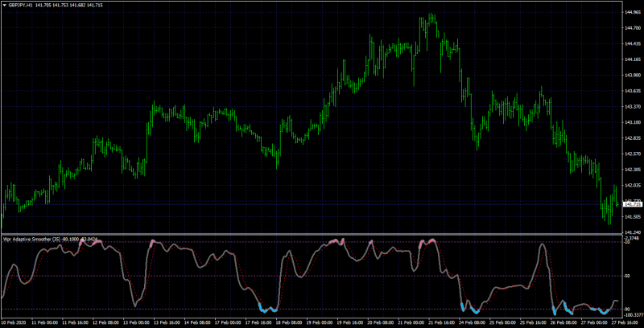Click the 26 Feb 08:00 time label

tap(565, 323)
